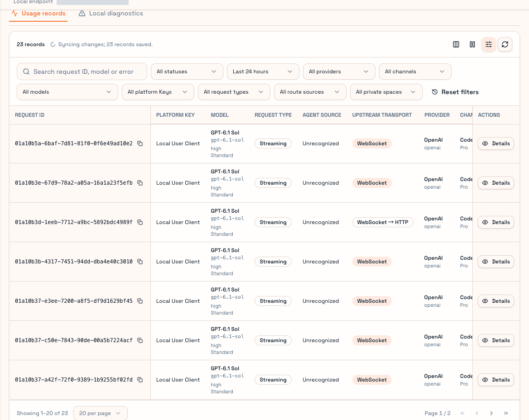The width and height of the screenshot is (529, 420).
Task: Click the Agent Source column header
Action: pos(322,115)
